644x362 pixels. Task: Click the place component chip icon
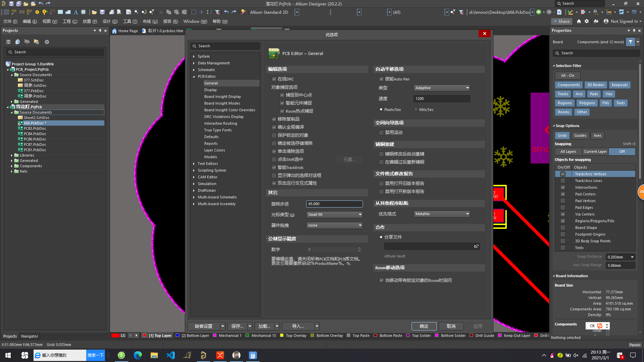84,12
